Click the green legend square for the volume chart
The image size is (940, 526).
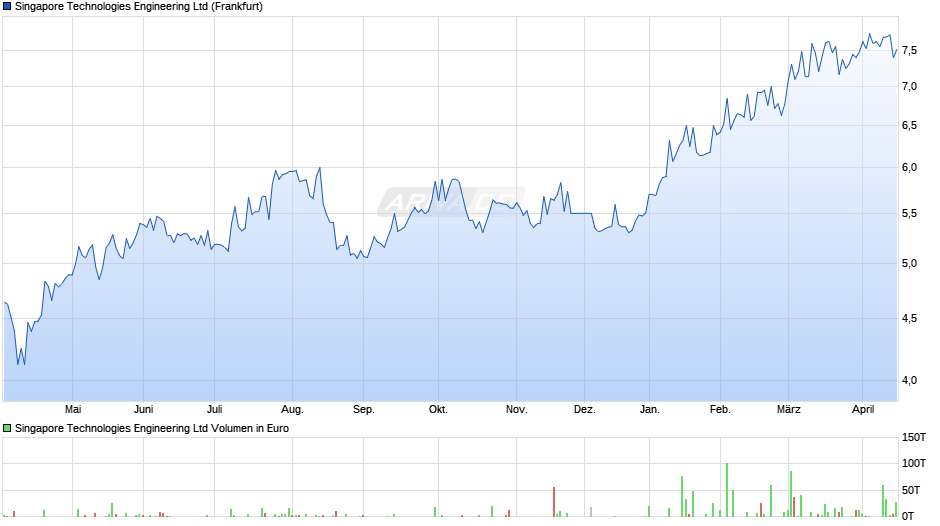[7, 428]
